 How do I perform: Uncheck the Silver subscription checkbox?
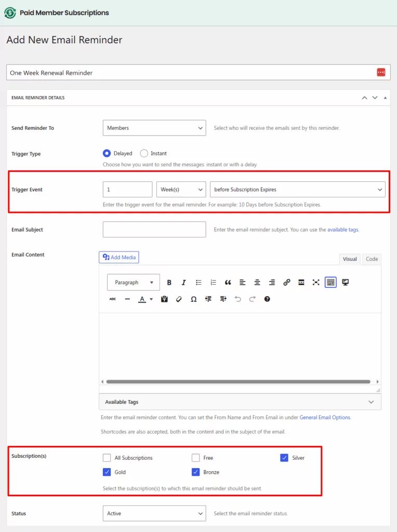pos(284,458)
